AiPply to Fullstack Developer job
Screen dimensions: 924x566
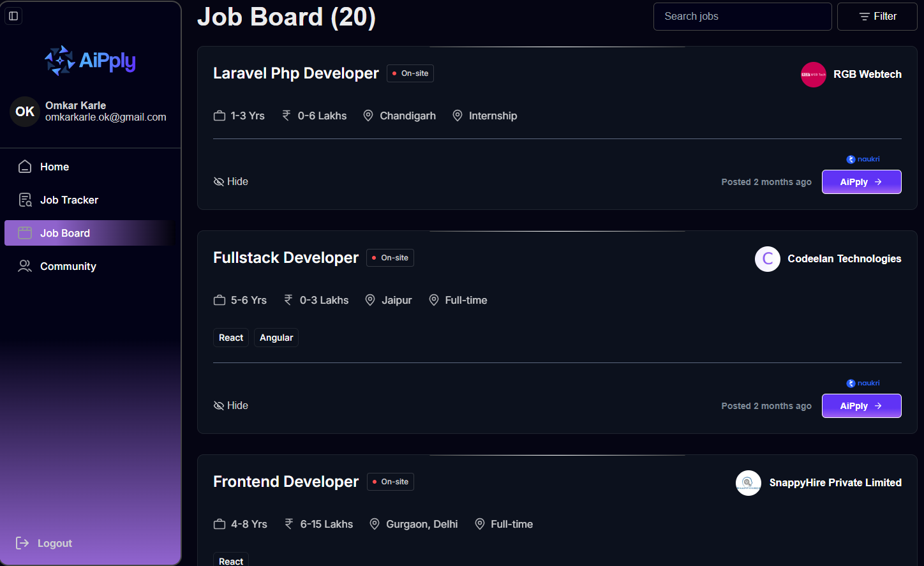(861, 406)
